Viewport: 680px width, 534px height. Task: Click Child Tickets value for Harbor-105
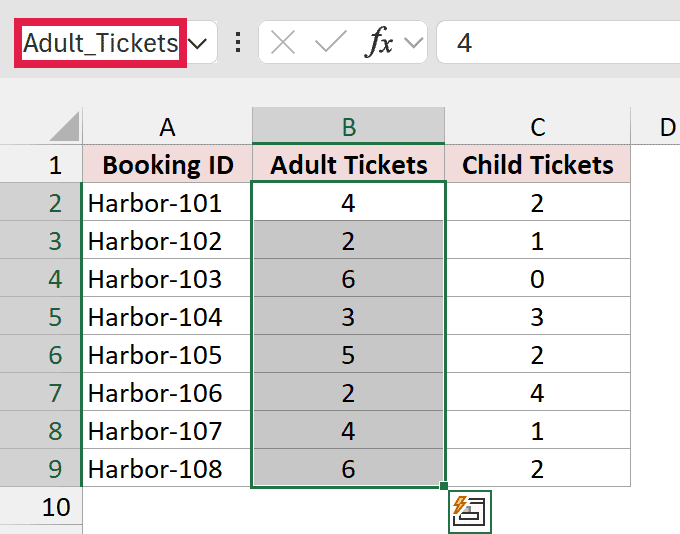[538, 354]
